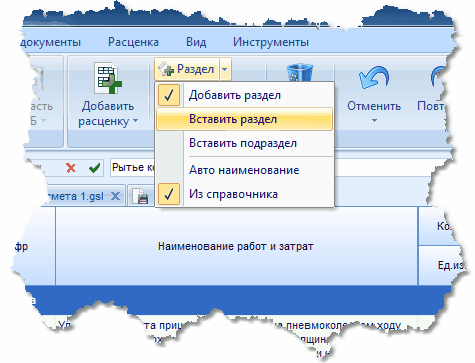Cancel the edit with the red X
This screenshot has width=475, height=363.
pyautogui.click(x=71, y=168)
